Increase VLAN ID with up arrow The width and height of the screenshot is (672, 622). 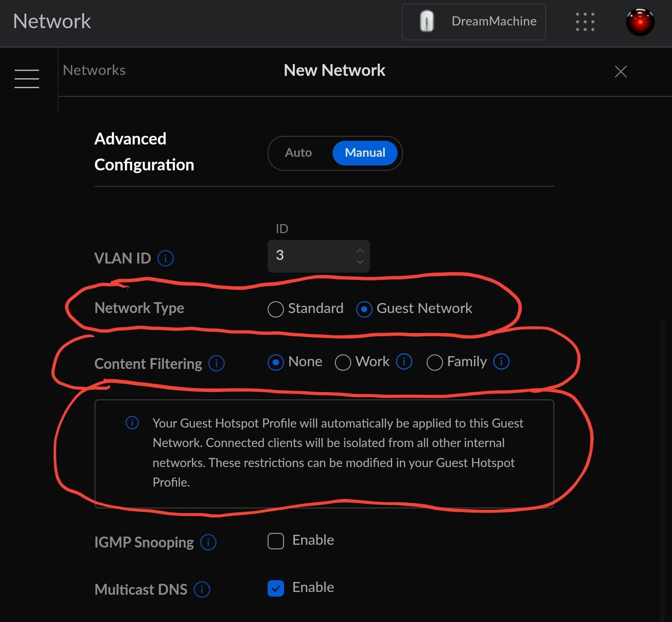coord(360,251)
